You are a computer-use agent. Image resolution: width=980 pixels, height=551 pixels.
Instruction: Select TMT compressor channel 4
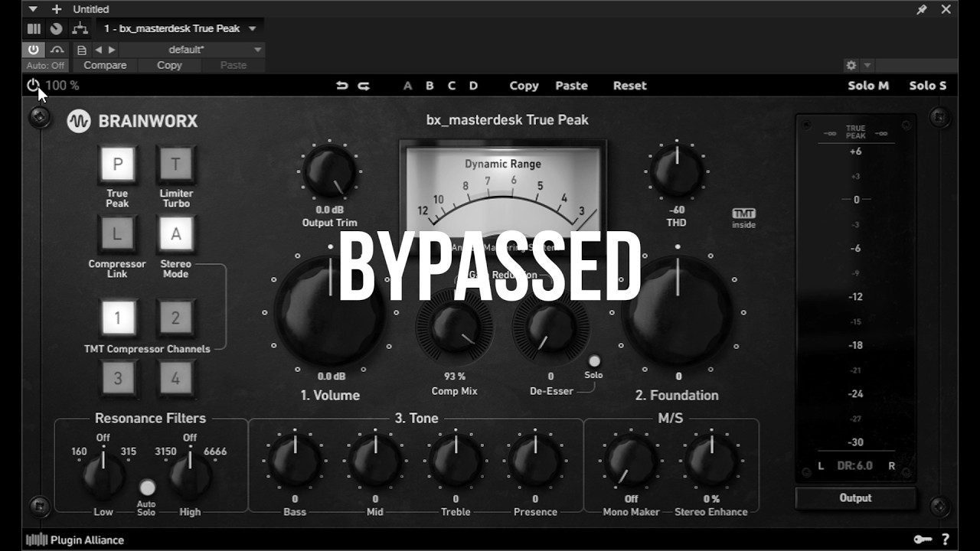(175, 378)
